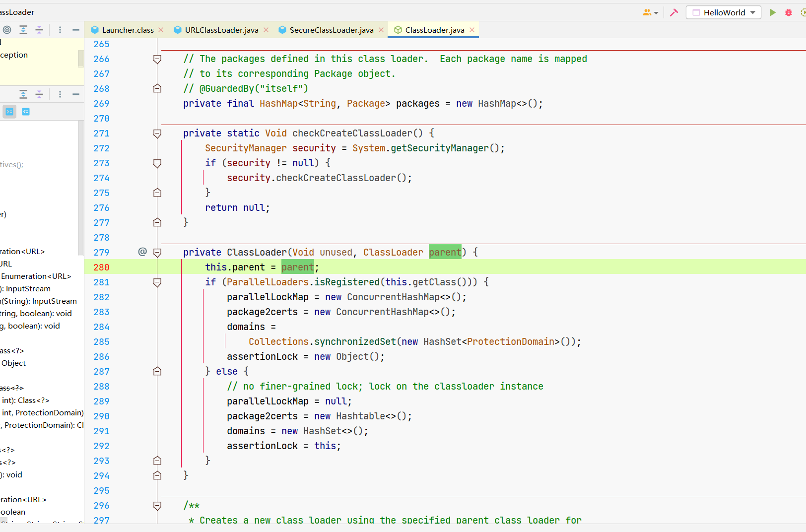Close the ClassLoader.java tab
This screenshot has height=532, width=806.
coord(472,30)
